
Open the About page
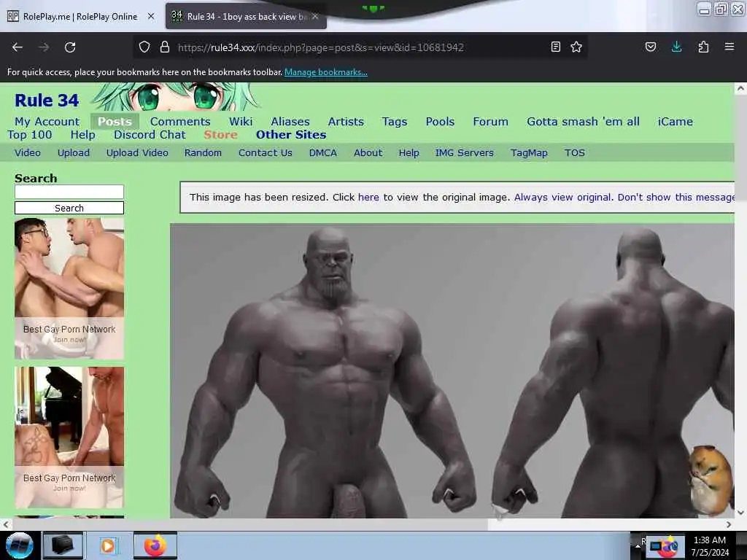coord(368,153)
